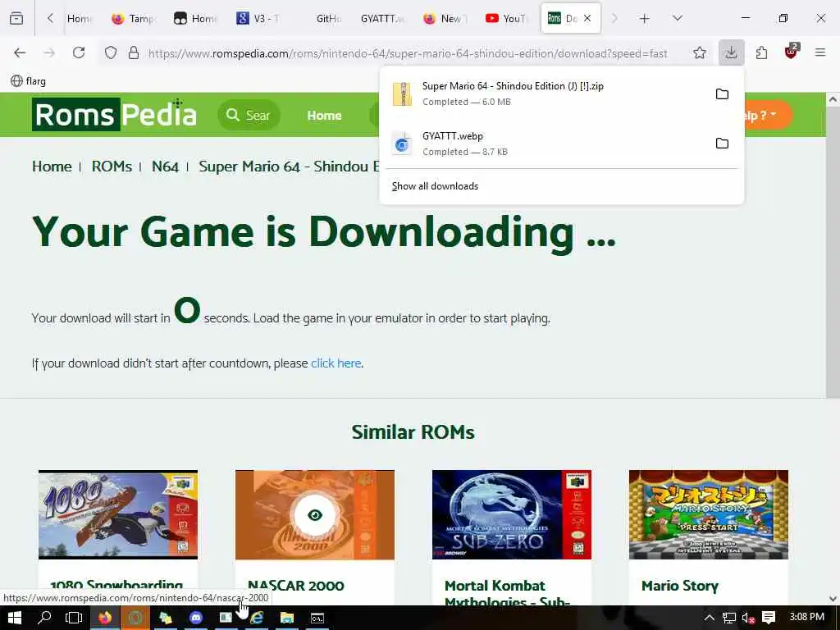The image size is (840, 630).
Task: Open Firefox from the taskbar
Action: pos(104,618)
